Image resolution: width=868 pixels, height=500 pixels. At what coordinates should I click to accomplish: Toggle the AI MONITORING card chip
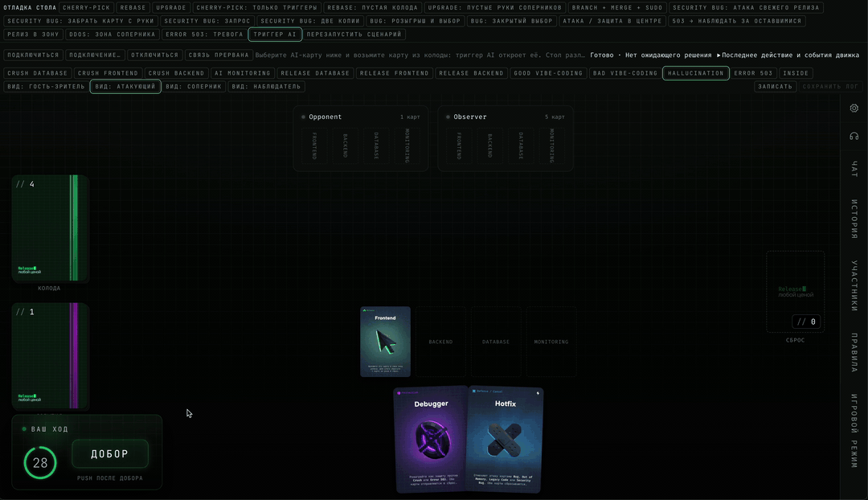243,73
